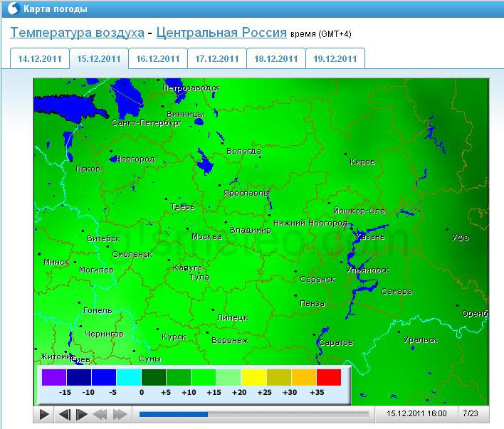Switch to the 14.12.2011 tab
The width and height of the screenshot is (504, 429).
coord(39,59)
